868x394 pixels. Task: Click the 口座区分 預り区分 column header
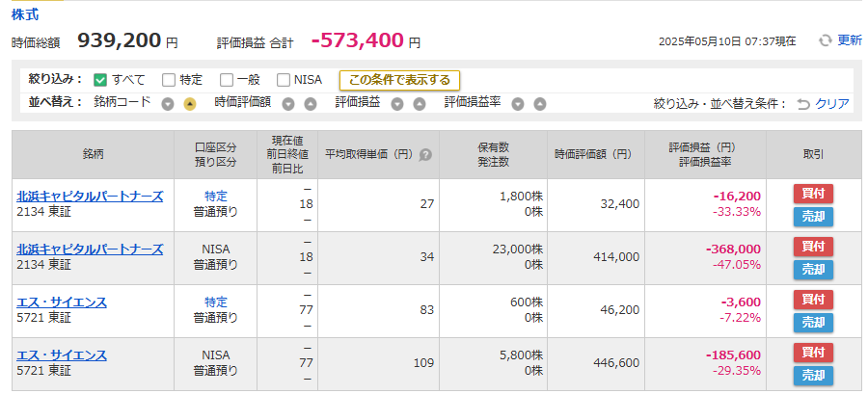click(x=215, y=155)
